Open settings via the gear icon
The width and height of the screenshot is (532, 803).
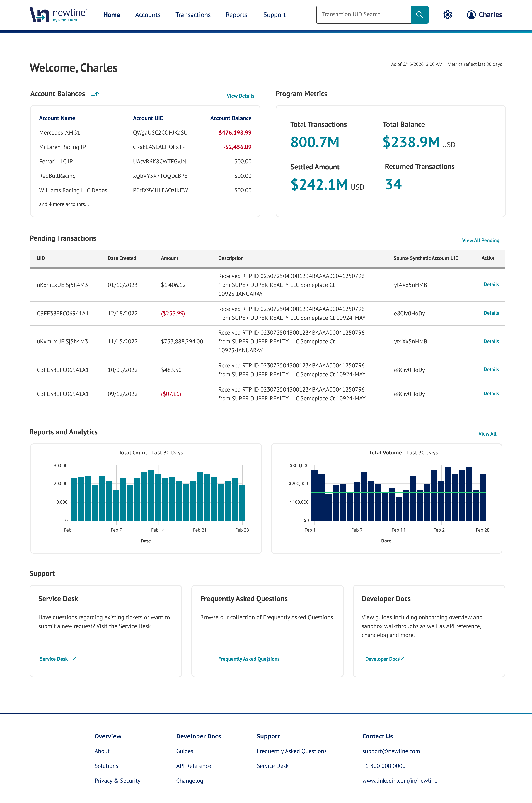448,15
